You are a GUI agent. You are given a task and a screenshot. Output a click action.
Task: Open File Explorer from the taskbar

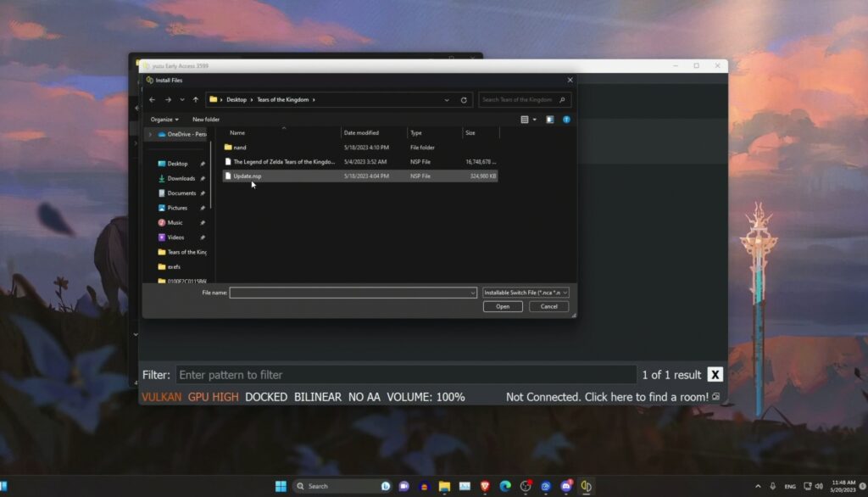pyautogui.click(x=444, y=486)
